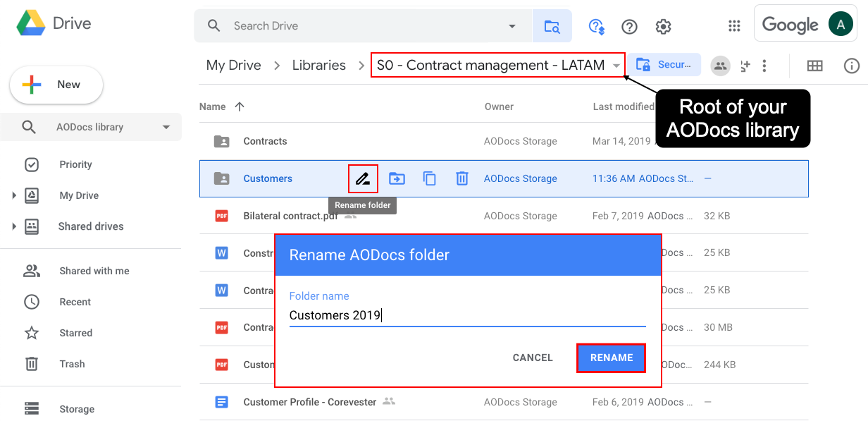Sort by Name column header
The width and height of the screenshot is (868, 421).
(x=213, y=106)
